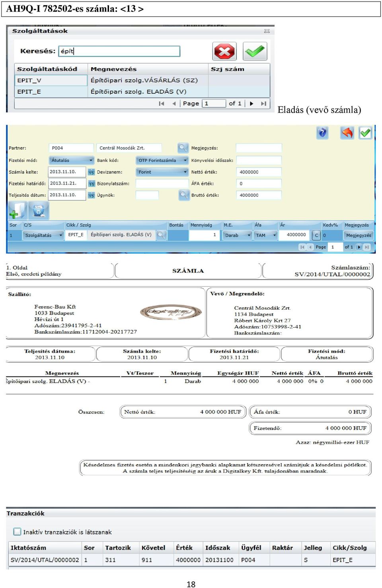This screenshot has width=382, height=588.
Task: Click the Könyvelési időszak input field
Action: click(x=259, y=160)
